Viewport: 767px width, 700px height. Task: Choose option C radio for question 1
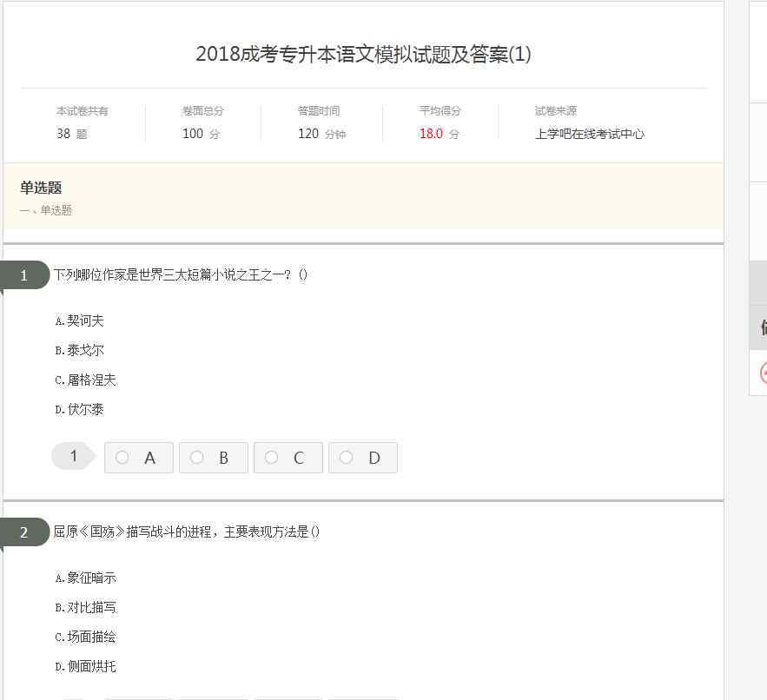(x=288, y=458)
